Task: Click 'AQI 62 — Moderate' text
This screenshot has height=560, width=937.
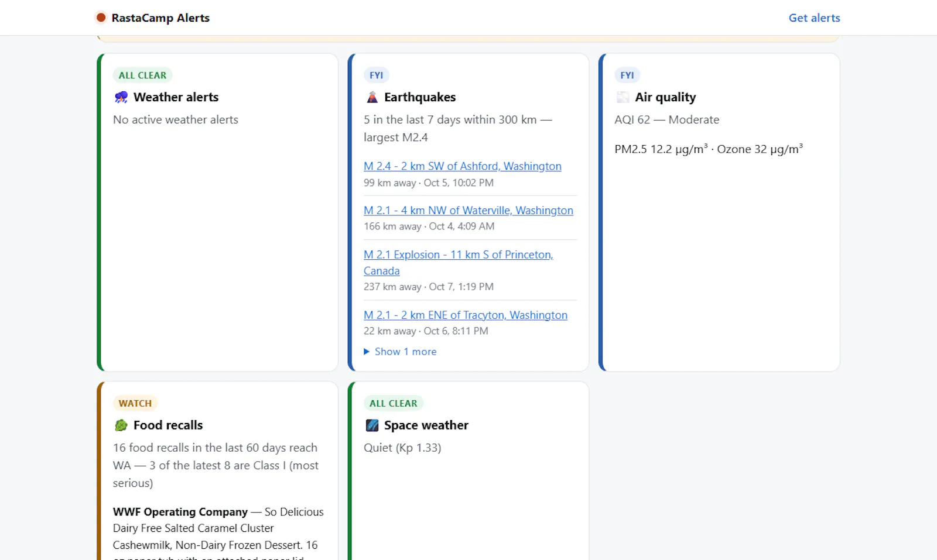Action: pyautogui.click(x=666, y=119)
